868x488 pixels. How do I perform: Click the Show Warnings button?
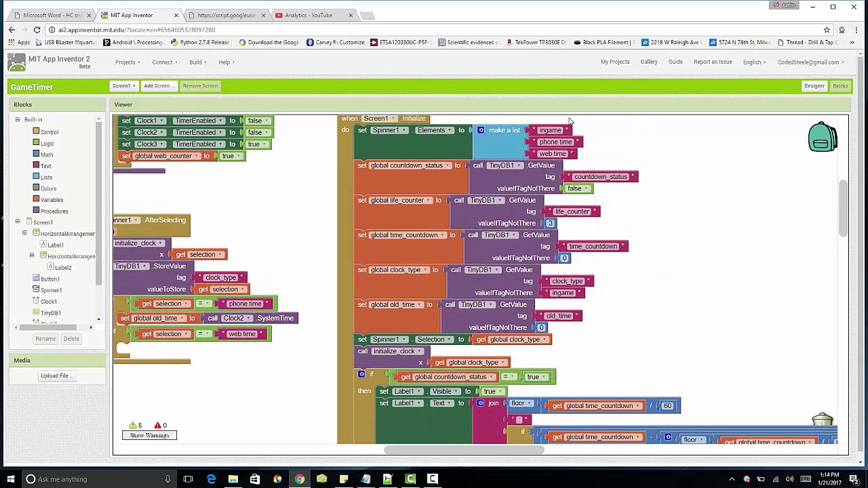149,435
